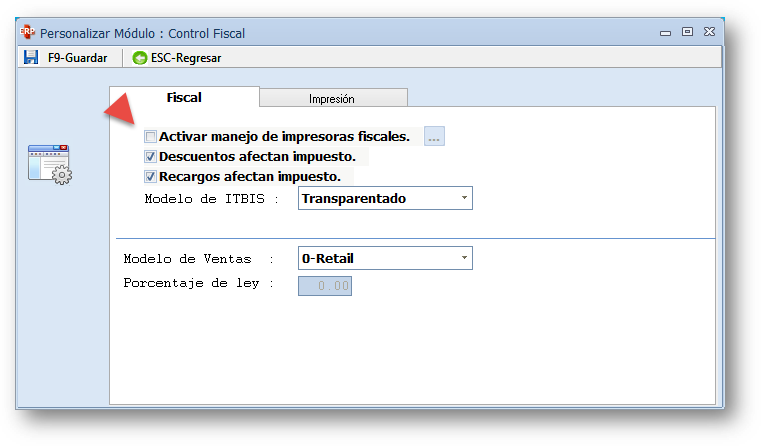Click the arrow beside 0-Retail
The width and height of the screenshot is (761, 446).
coord(465,259)
